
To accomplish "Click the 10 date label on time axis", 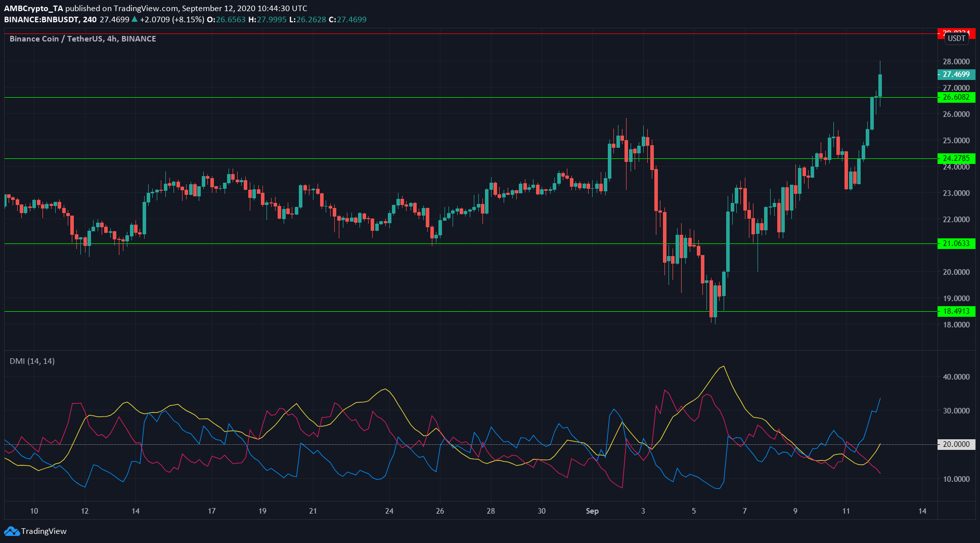I will [34, 511].
